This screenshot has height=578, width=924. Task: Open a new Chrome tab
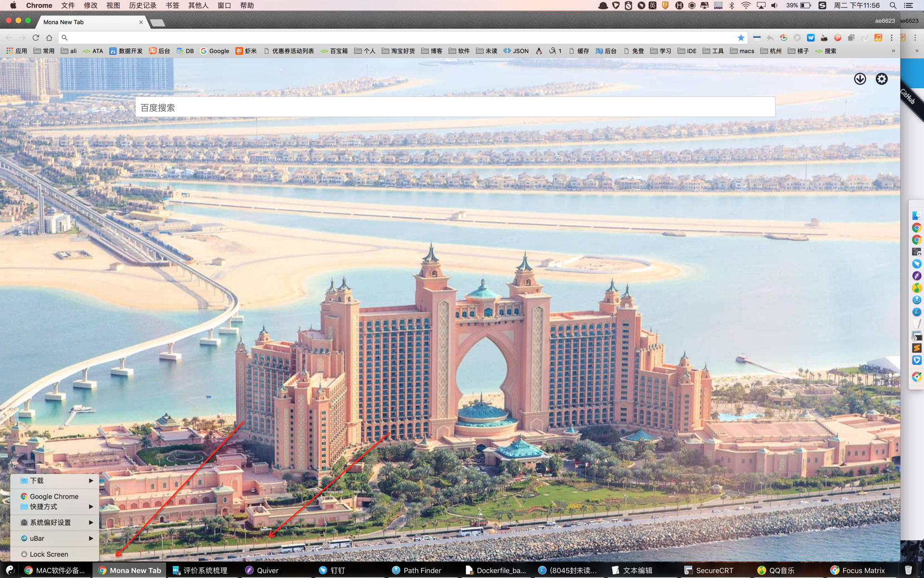click(157, 23)
